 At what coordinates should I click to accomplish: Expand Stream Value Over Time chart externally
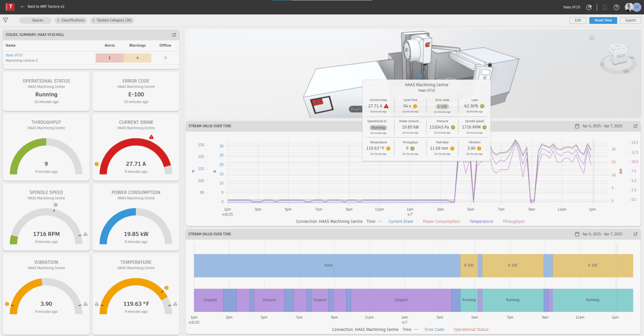pyautogui.click(x=636, y=126)
